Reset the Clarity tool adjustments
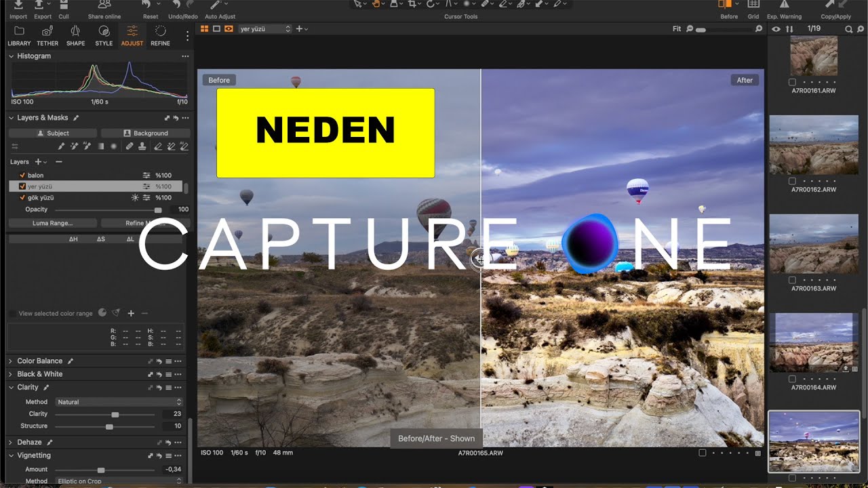 pyautogui.click(x=159, y=388)
